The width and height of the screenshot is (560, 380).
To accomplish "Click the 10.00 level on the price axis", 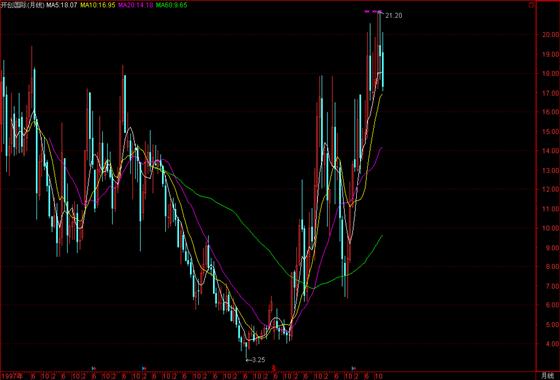I will click(x=550, y=228).
